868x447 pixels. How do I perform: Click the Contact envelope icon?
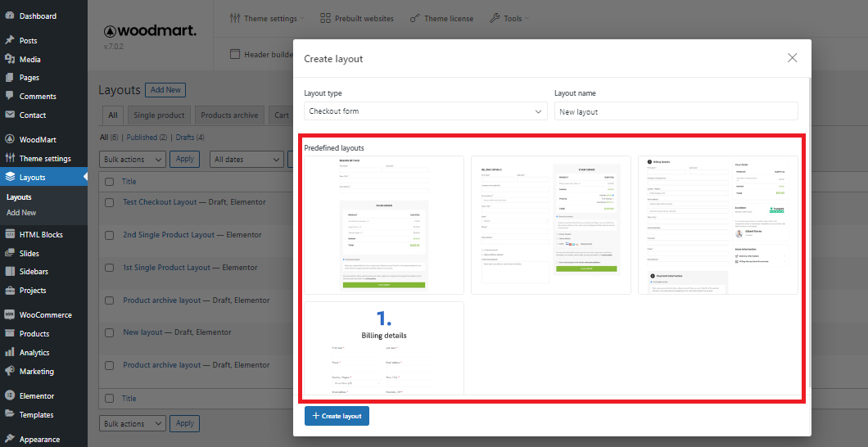pyautogui.click(x=9, y=115)
